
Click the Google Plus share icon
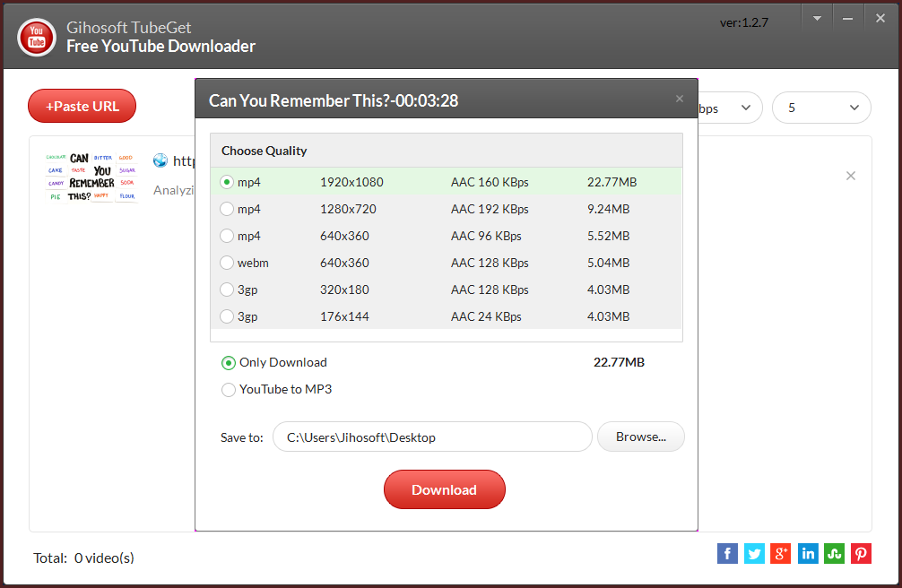click(x=781, y=553)
